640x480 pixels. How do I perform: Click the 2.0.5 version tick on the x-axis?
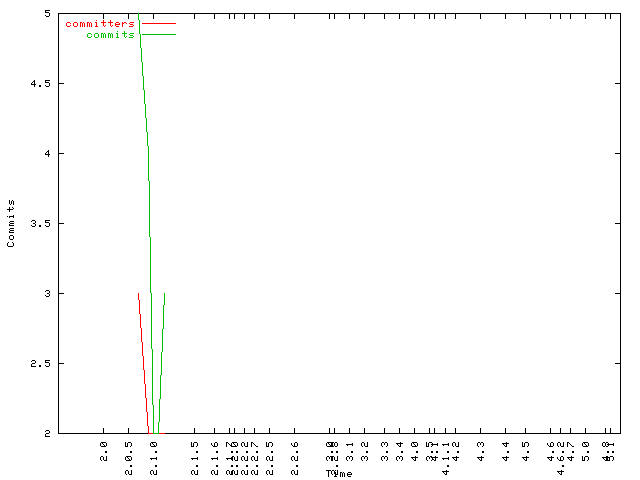pyautogui.click(x=129, y=452)
